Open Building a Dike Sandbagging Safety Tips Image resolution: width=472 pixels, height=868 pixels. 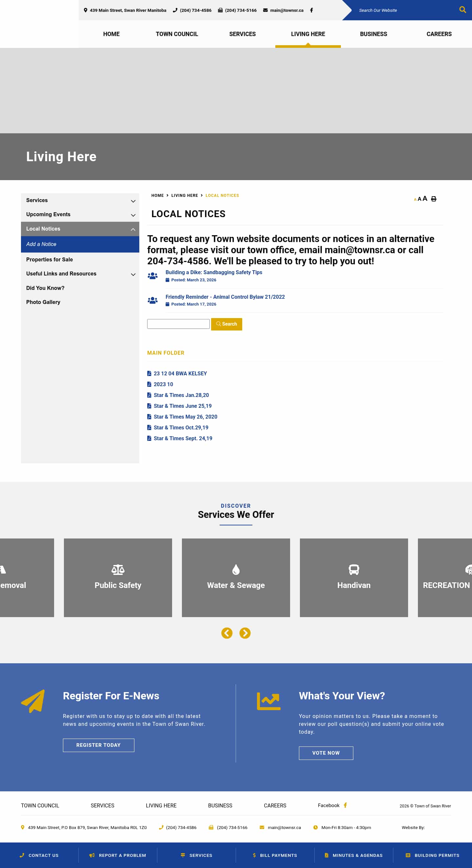[x=214, y=272]
